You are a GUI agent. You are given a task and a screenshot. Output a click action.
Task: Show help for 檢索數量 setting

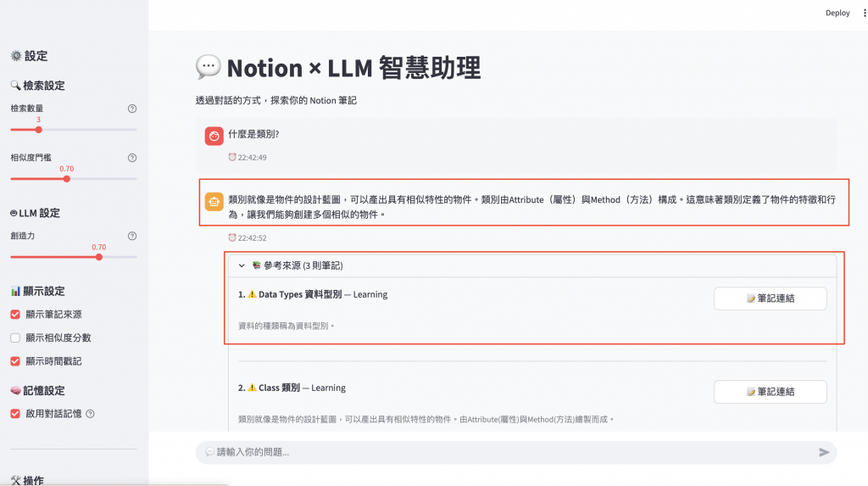131,109
